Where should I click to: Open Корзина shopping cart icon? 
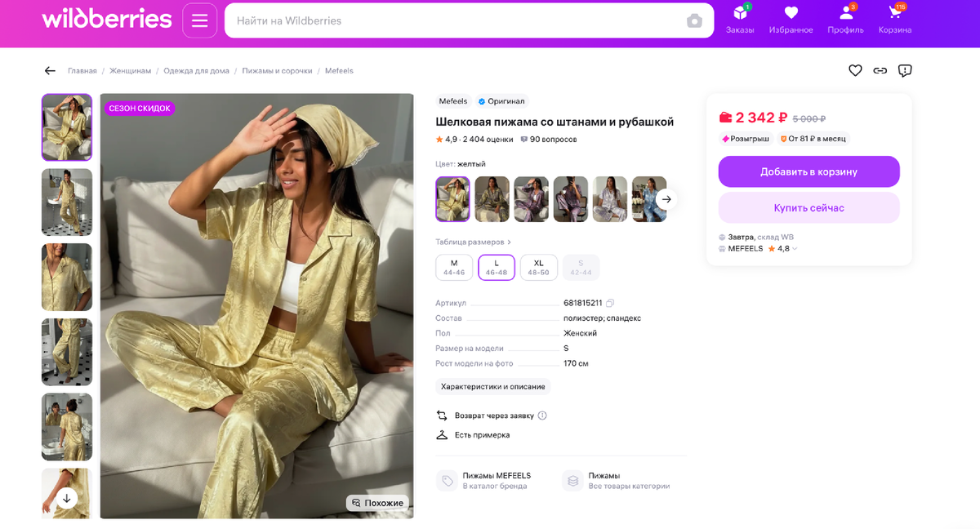895,20
